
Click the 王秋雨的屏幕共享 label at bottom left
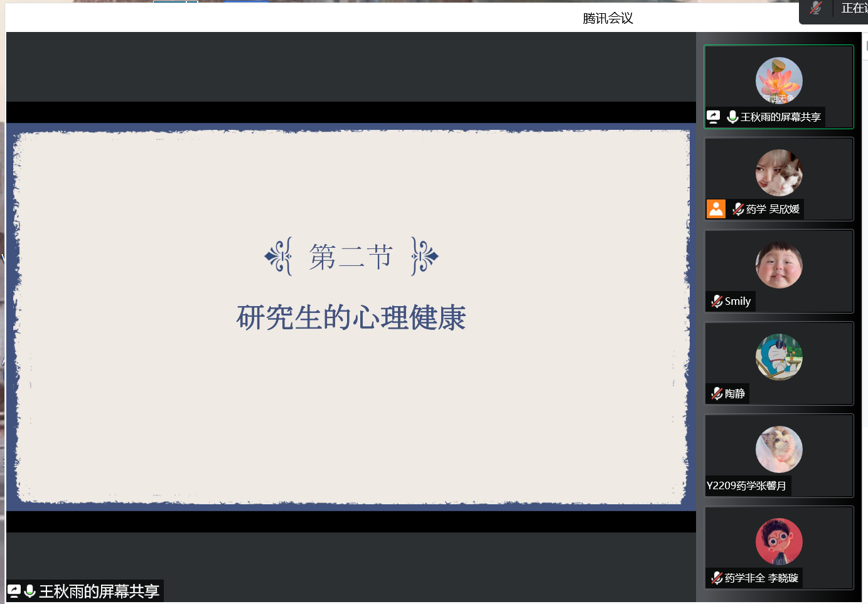point(99,591)
